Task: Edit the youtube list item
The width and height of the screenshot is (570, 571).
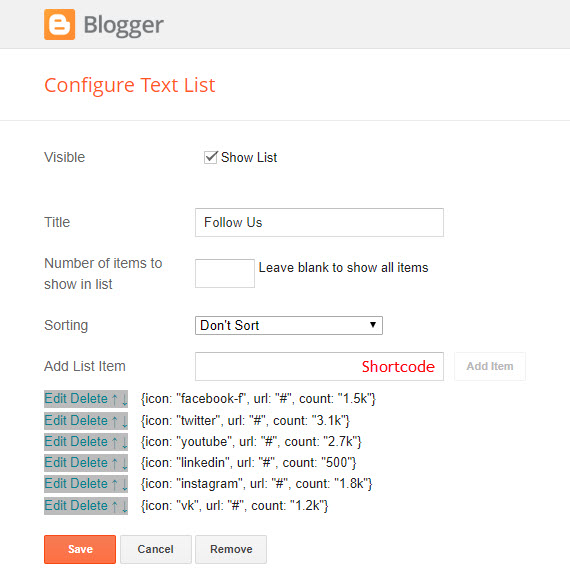Action: coord(55,441)
